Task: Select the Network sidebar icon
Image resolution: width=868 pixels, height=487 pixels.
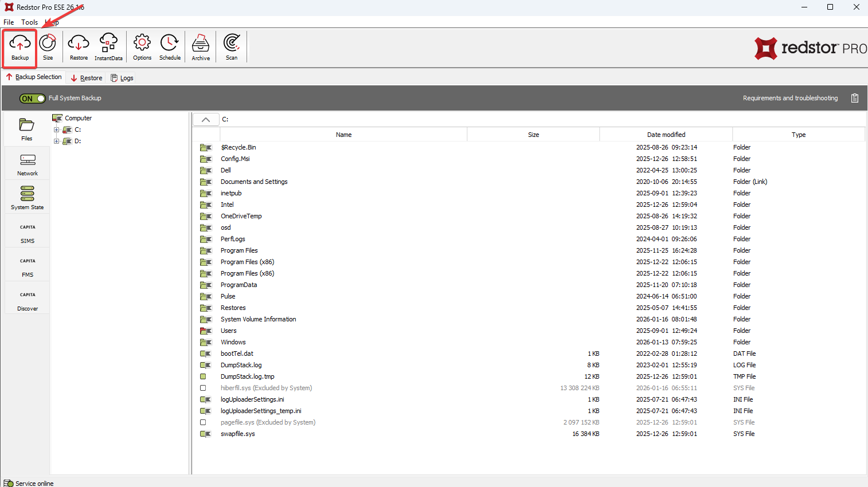Action: tap(27, 164)
